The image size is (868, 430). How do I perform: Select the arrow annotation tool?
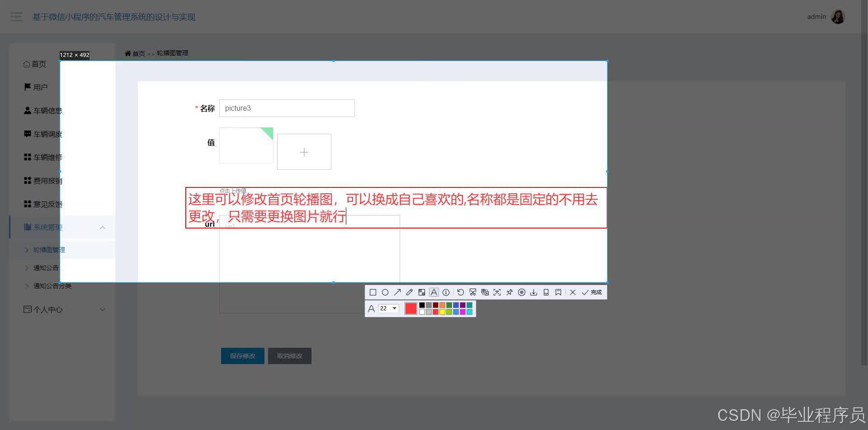397,292
